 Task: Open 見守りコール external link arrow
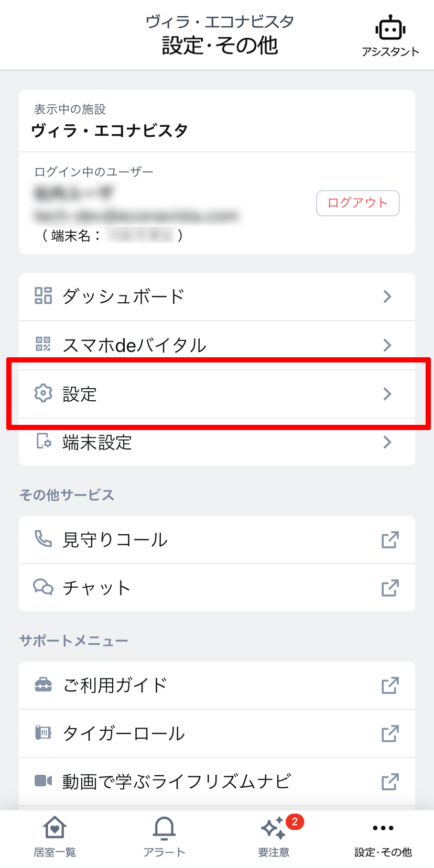click(390, 540)
